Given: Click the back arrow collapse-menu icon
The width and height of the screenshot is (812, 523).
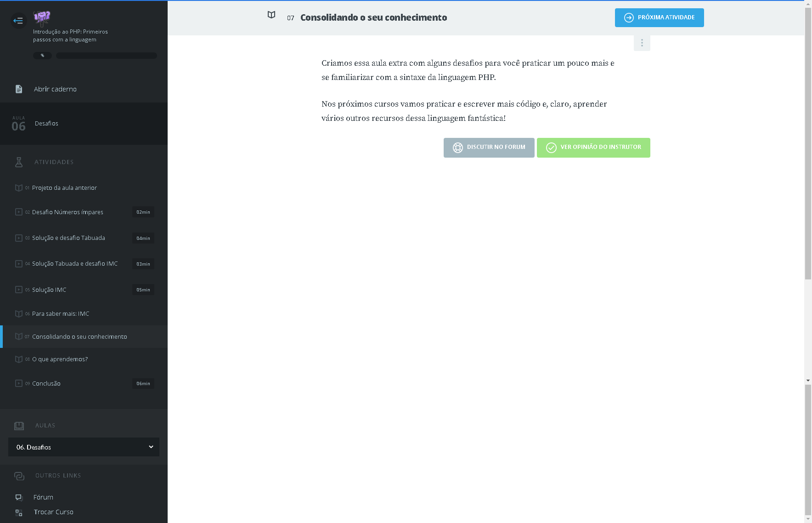Looking at the screenshot, I should click(18, 20).
